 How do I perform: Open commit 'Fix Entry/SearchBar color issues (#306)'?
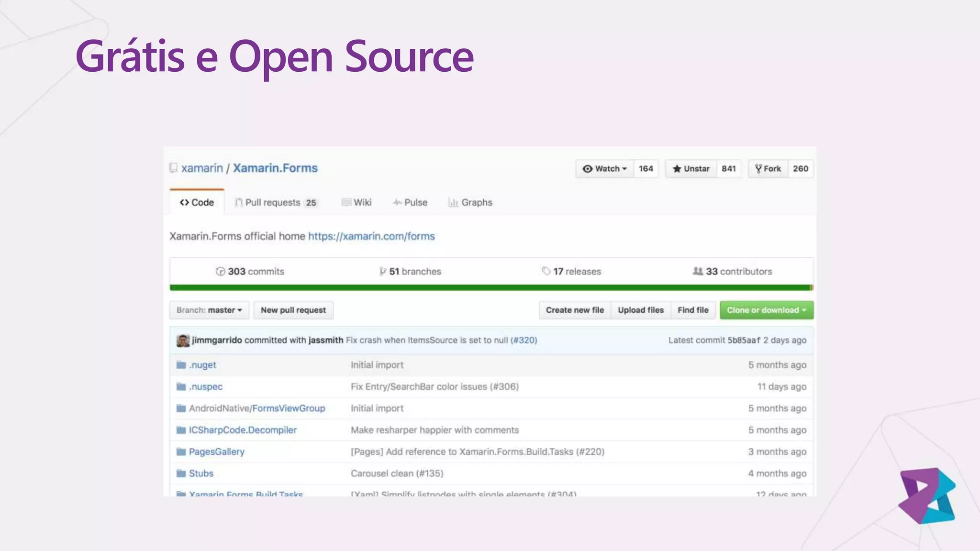pos(434,386)
